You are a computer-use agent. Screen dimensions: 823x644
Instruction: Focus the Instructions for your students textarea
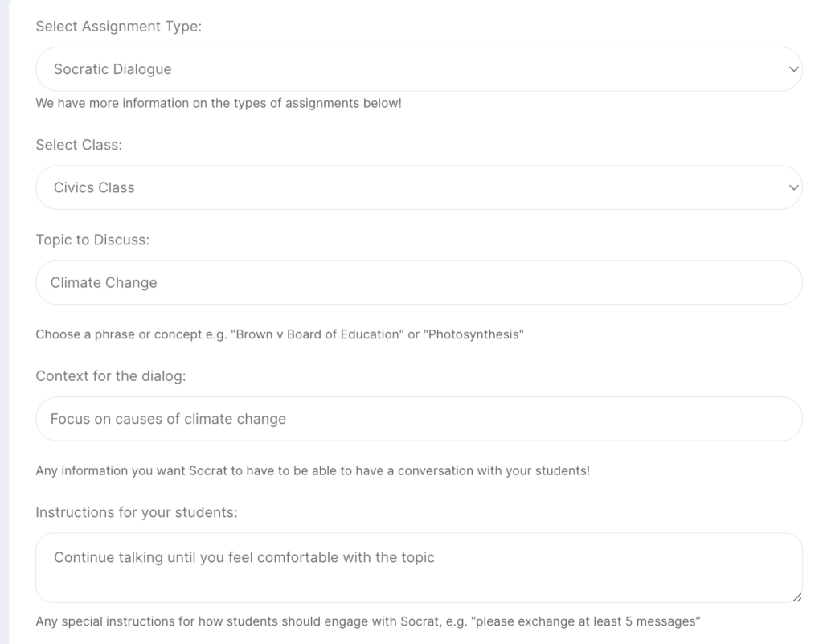[x=419, y=568]
